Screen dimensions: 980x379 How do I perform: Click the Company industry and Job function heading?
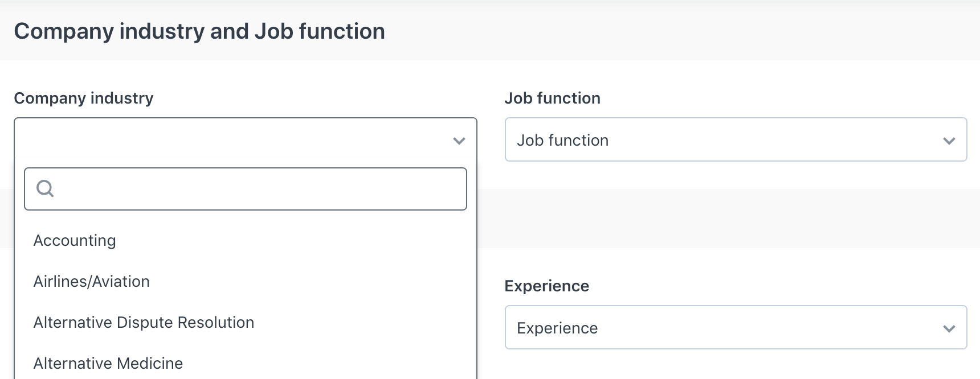point(199,31)
